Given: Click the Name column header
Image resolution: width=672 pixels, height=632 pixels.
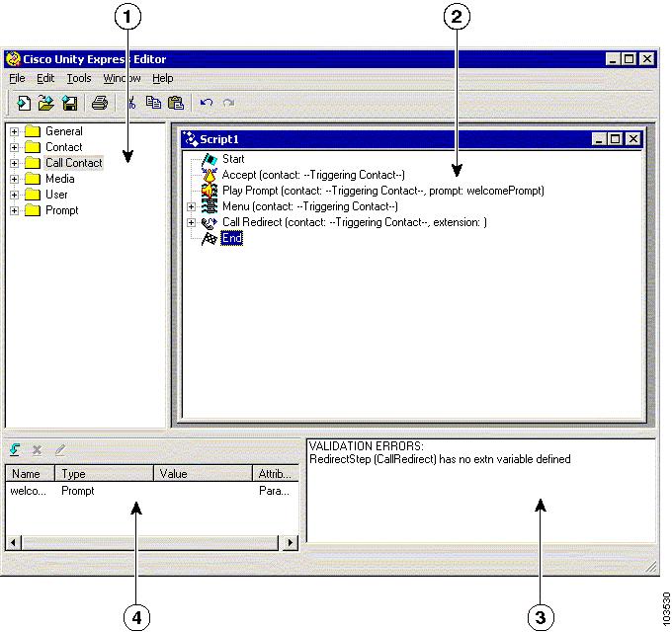Looking at the screenshot, I should pos(30,474).
